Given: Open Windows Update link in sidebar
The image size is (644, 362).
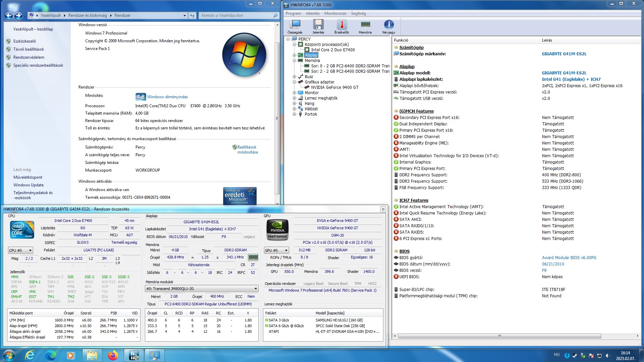Looking at the screenshot, I should click(29, 185).
